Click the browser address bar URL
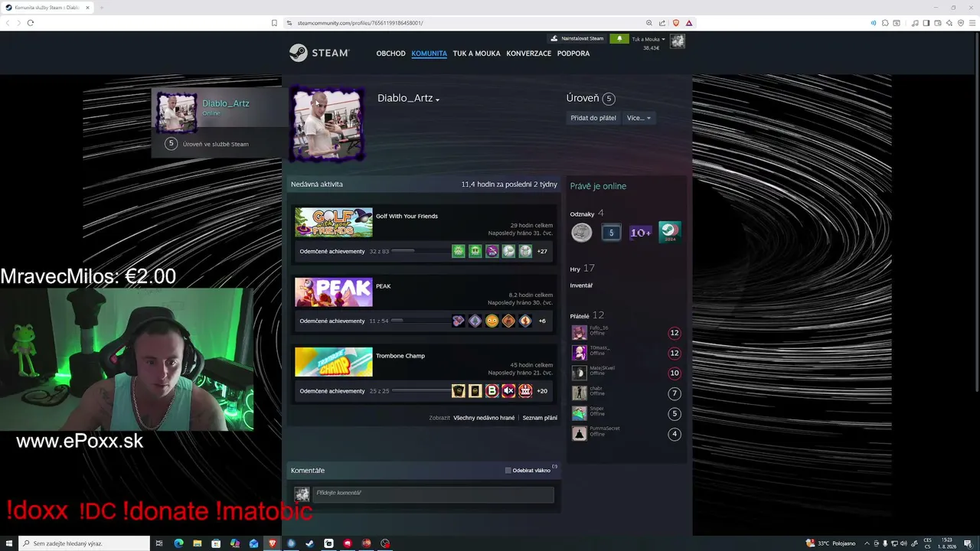Screen dimensions: 980x551 tap(360, 23)
